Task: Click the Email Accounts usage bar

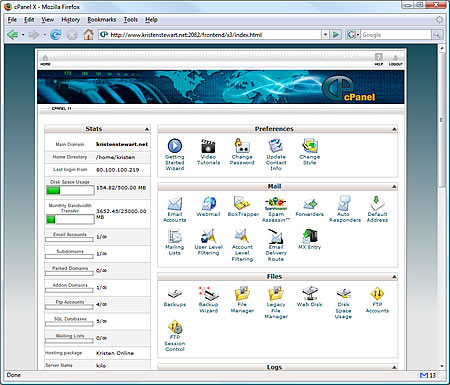Action: pyautogui.click(x=69, y=240)
